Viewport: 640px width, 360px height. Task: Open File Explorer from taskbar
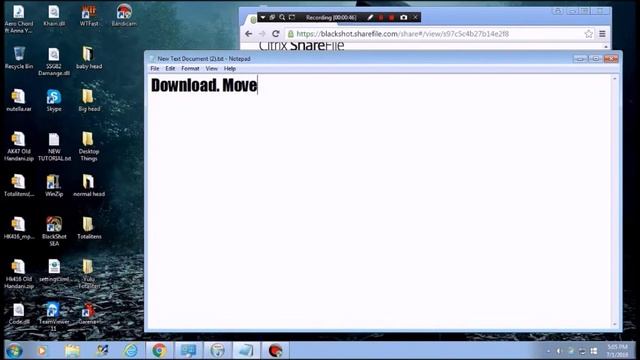click(72, 351)
